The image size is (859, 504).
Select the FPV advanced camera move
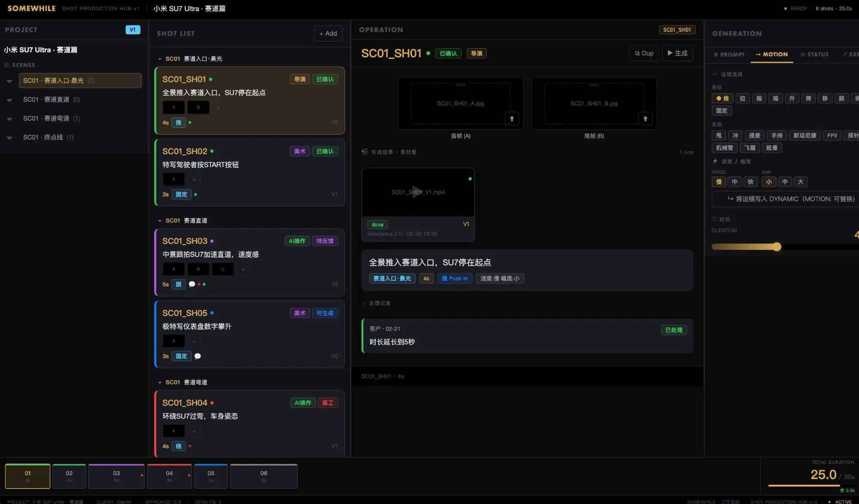[832, 136]
